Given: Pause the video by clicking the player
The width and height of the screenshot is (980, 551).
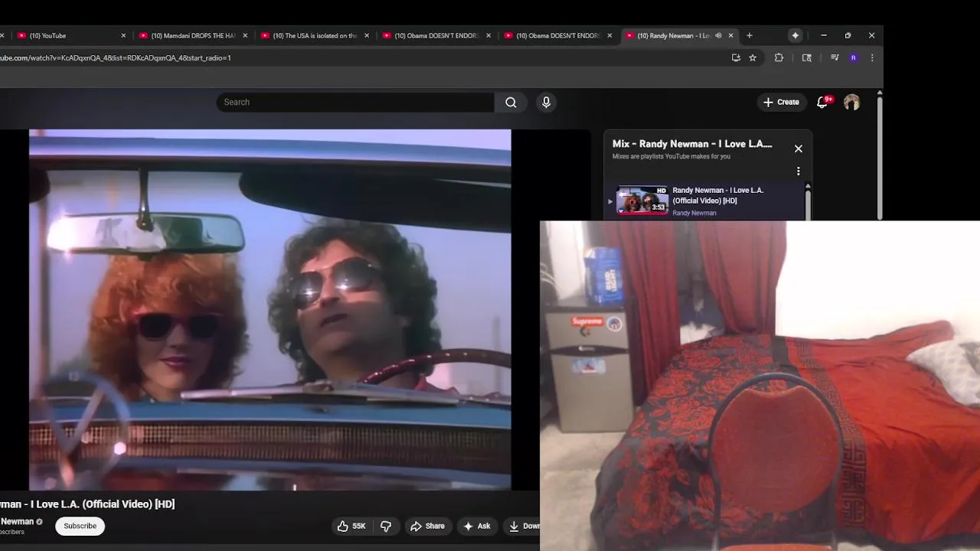Looking at the screenshot, I should coord(269,309).
